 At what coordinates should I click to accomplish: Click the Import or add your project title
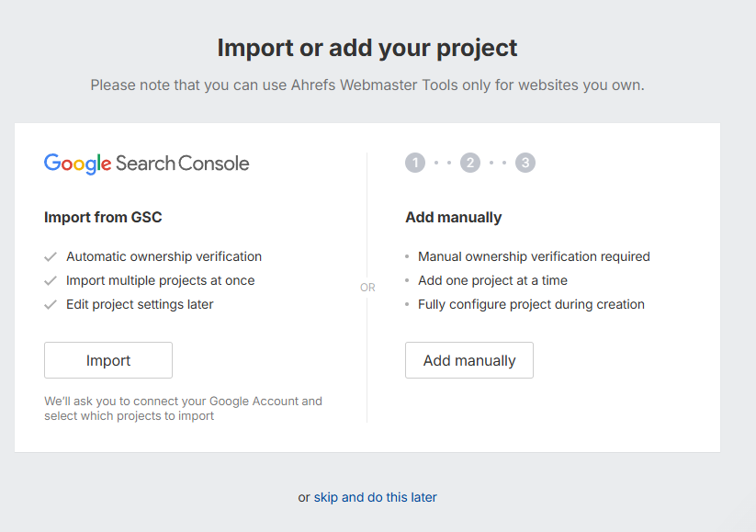tap(367, 48)
